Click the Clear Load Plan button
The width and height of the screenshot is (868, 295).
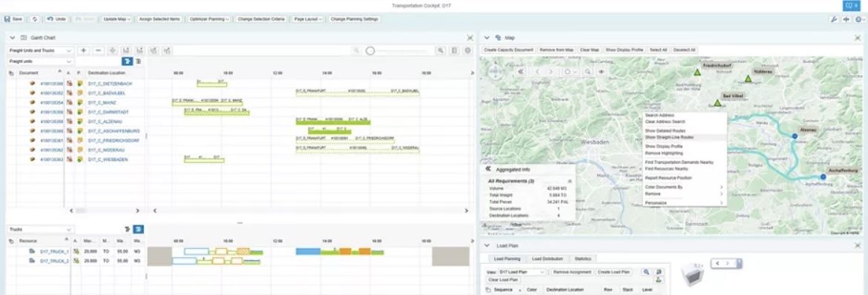503,279
